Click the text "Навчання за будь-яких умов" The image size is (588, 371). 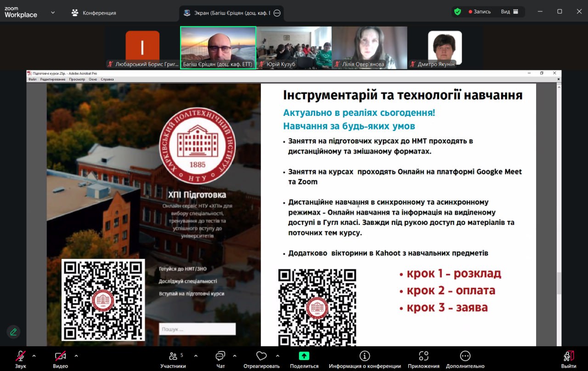pyautogui.click(x=349, y=126)
